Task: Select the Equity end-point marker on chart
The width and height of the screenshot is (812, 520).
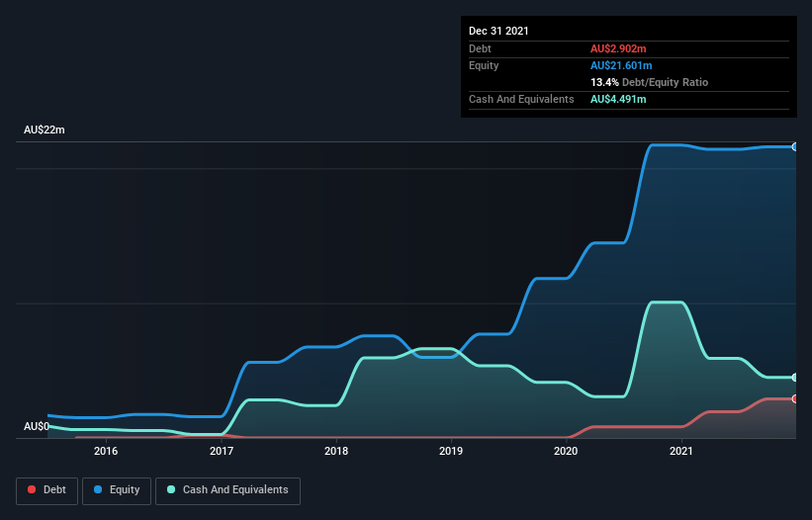Action: pyautogui.click(x=795, y=147)
